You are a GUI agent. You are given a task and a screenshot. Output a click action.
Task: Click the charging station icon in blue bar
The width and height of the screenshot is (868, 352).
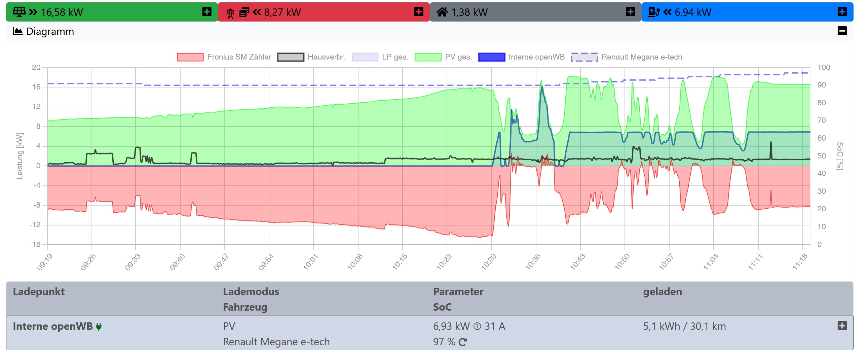pos(653,12)
